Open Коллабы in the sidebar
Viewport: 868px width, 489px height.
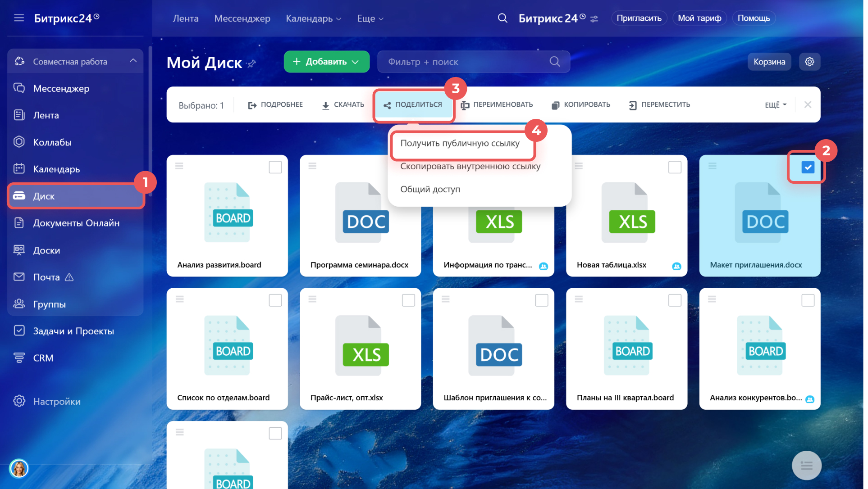coord(52,142)
